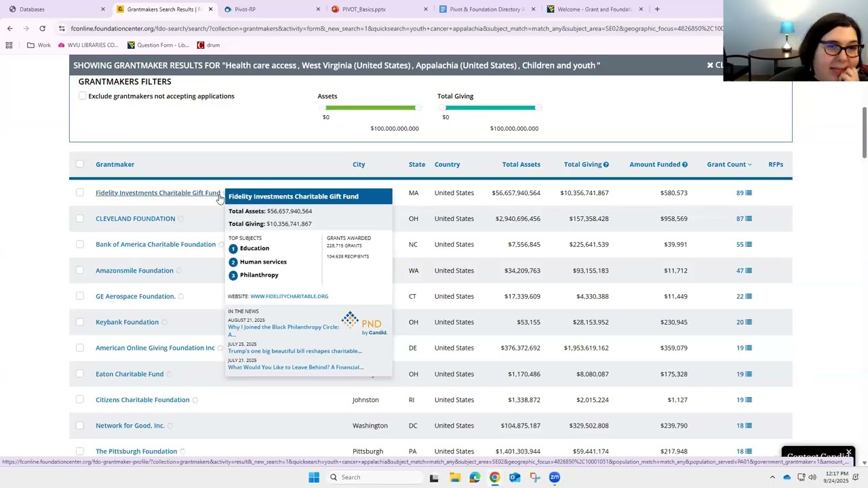Open Zoom from the taskbar
The height and width of the screenshot is (488, 868).
click(555, 477)
